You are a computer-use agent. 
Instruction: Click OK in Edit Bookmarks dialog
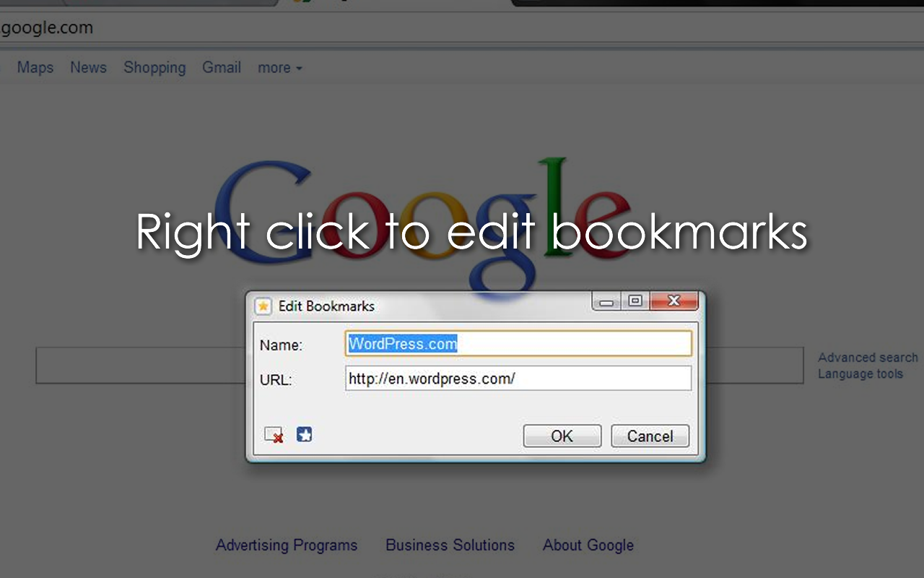coord(562,436)
